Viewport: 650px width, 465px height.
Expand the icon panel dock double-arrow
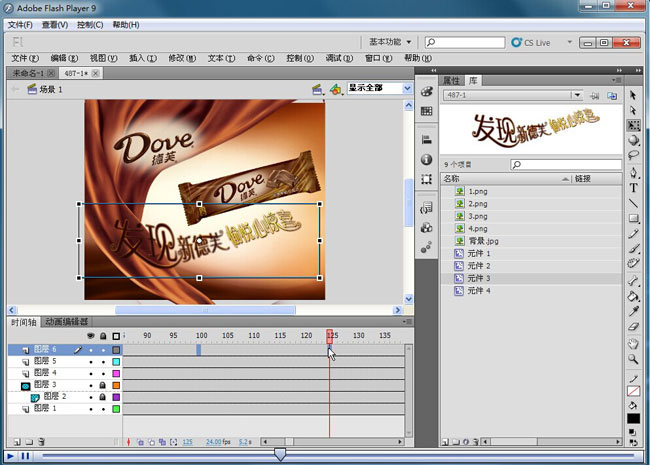click(434, 70)
